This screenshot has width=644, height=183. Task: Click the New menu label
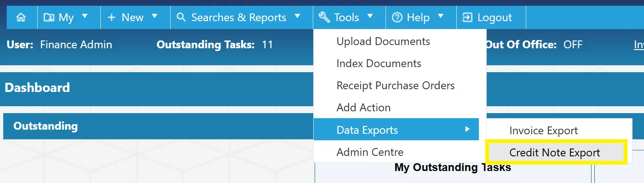pyautogui.click(x=132, y=17)
